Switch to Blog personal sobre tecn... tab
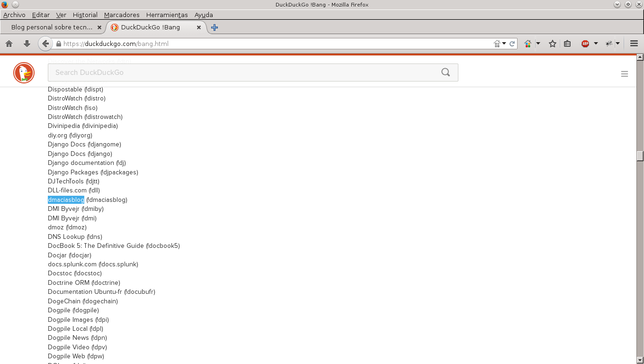The image size is (644, 364). tap(53, 27)
